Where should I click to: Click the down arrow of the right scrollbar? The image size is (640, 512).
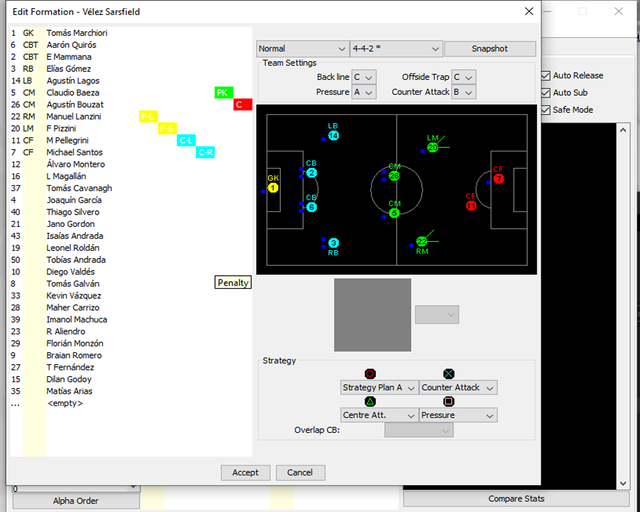pyautogui.click(x=623, y=483)
